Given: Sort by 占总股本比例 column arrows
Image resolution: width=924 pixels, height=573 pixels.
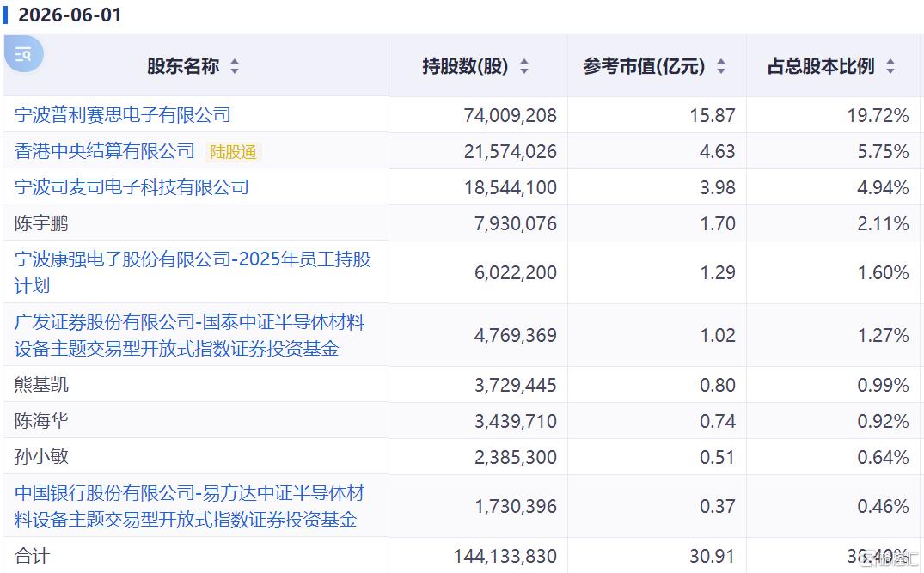Looking at the screenshot, I should (x=890, y=66).
